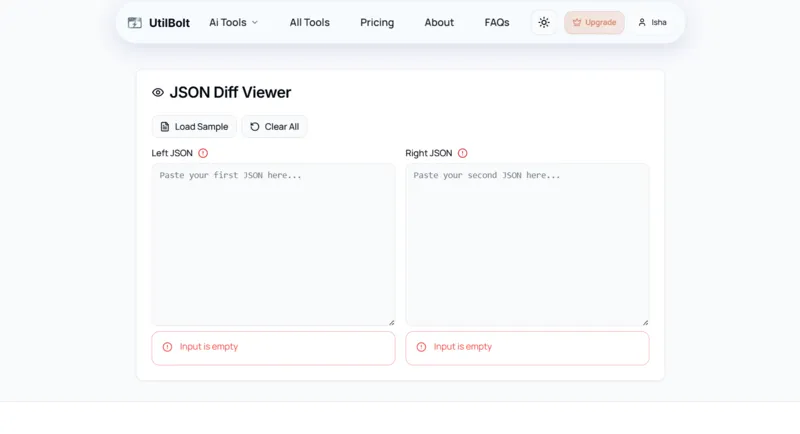
Task: Click the alert icon in left Input is empty box
Action: [x=167, y=347]
